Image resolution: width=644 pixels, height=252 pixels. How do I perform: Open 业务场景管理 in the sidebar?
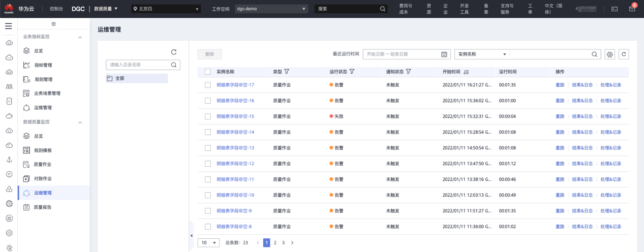coord(47,93)
